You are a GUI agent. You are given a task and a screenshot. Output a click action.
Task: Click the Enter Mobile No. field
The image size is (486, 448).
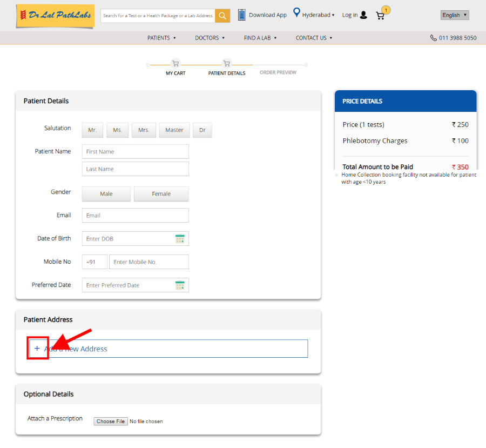click(x=148, y=262)
